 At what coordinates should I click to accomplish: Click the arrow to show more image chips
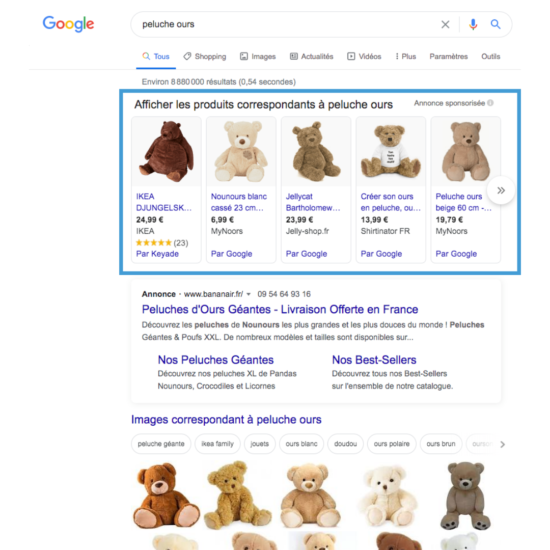[503, 444]
